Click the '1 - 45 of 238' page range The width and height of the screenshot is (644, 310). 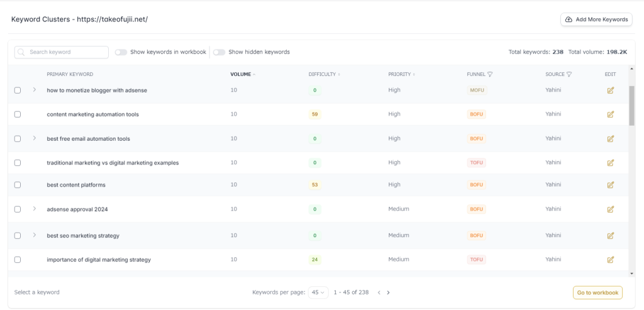[x=351, y=292]
